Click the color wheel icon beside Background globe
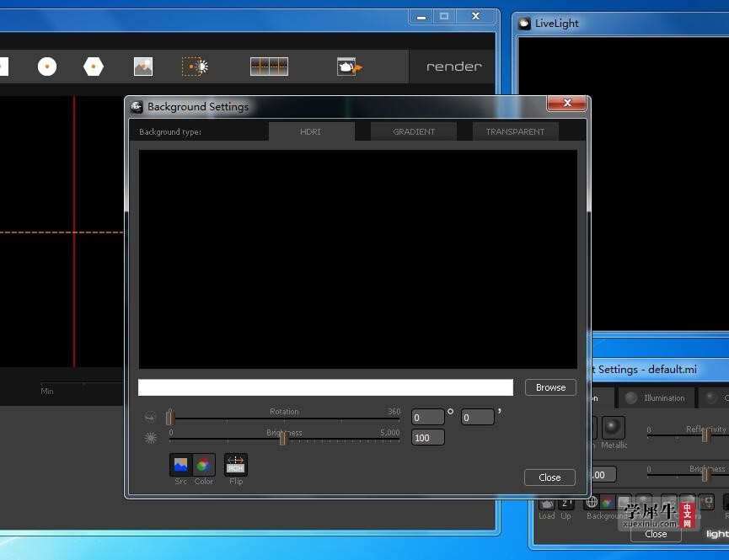Screen dimensions: 729x560 pos(607,502)
